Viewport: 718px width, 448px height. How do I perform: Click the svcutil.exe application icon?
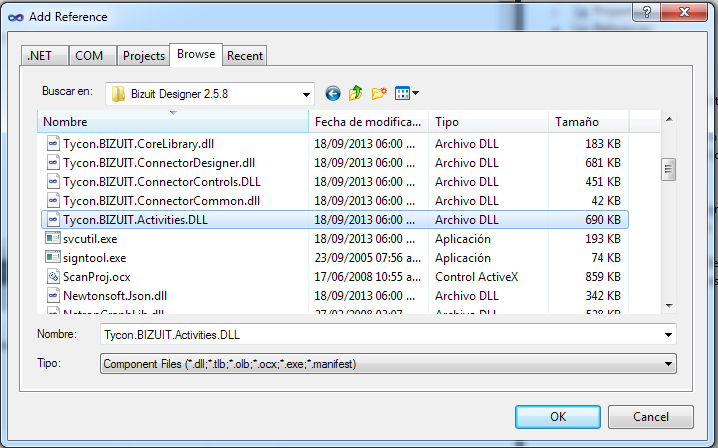click(x=53, y=238)
